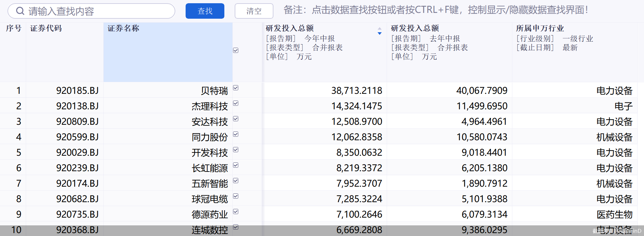Click the value 14,324.1475
644x236 pixels.
(357, 106)
